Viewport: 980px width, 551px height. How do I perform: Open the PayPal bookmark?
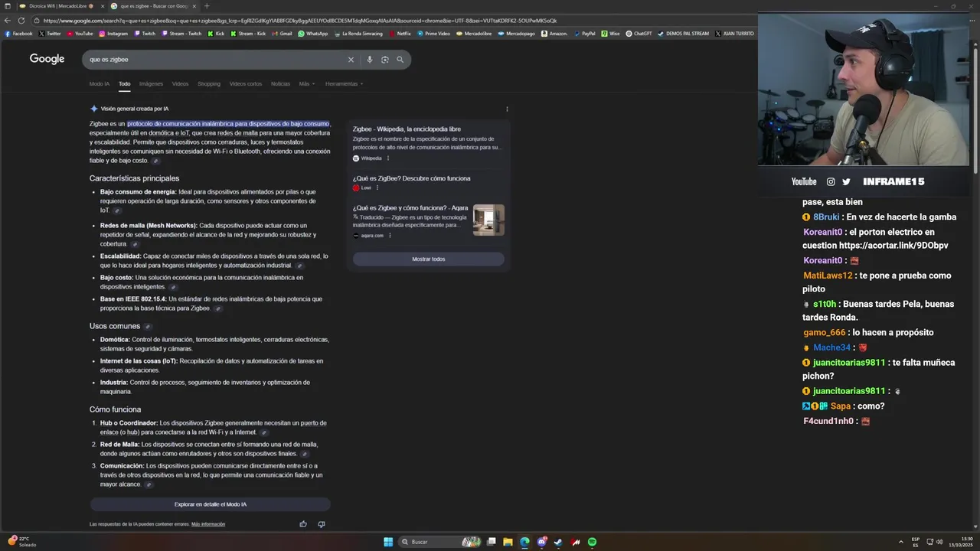pos(584,34)
